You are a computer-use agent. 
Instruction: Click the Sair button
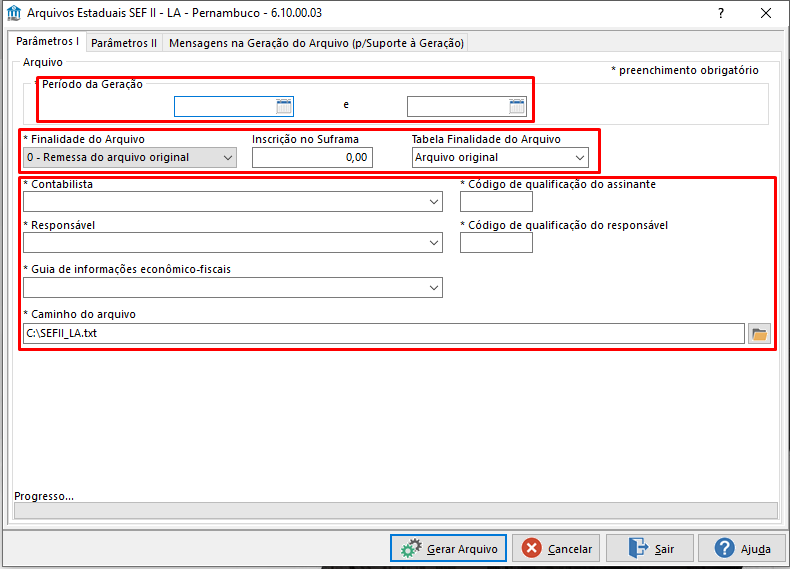tap(650, 548)
